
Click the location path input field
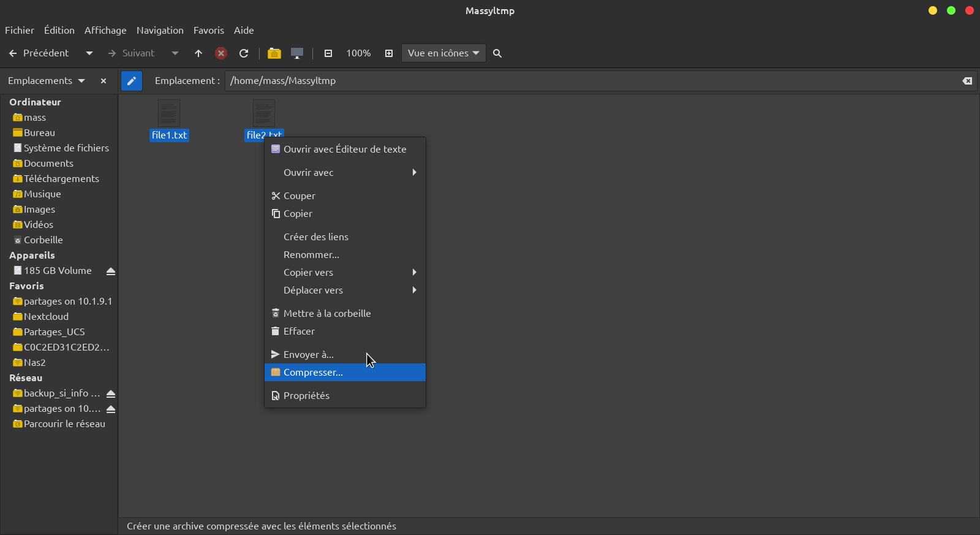(x=588, y=81)
